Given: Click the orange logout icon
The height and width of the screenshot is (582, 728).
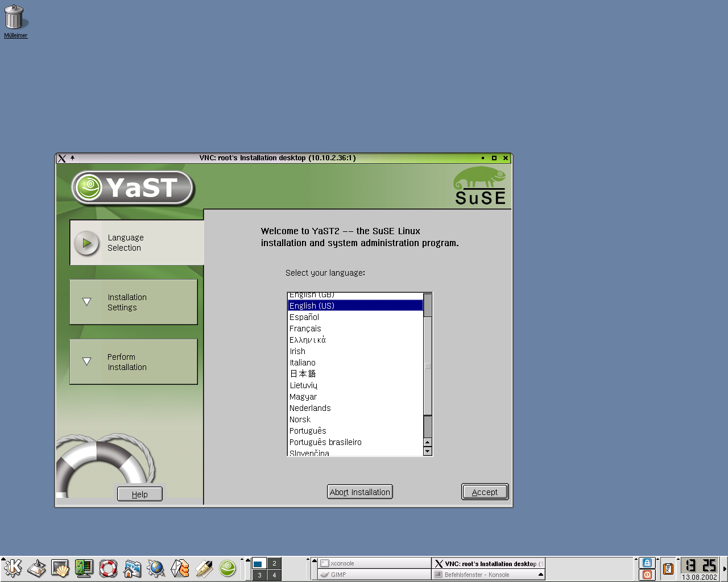Looking at the screenshot, I should (647, 575).
